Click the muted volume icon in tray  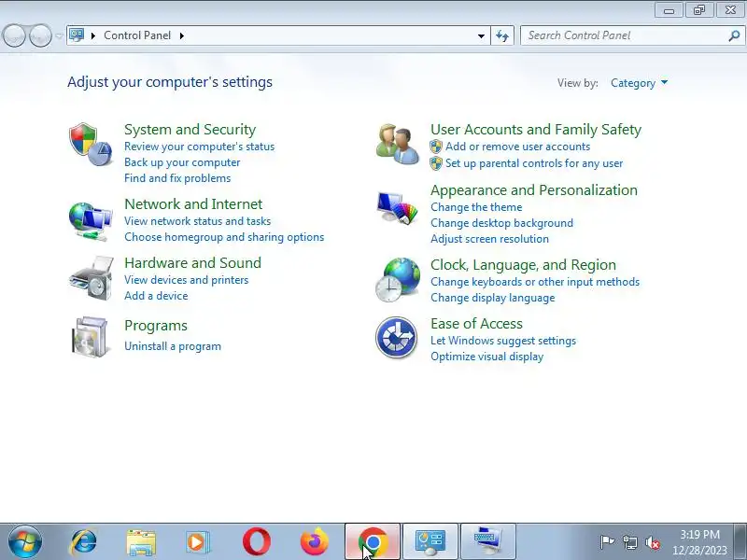652,542
